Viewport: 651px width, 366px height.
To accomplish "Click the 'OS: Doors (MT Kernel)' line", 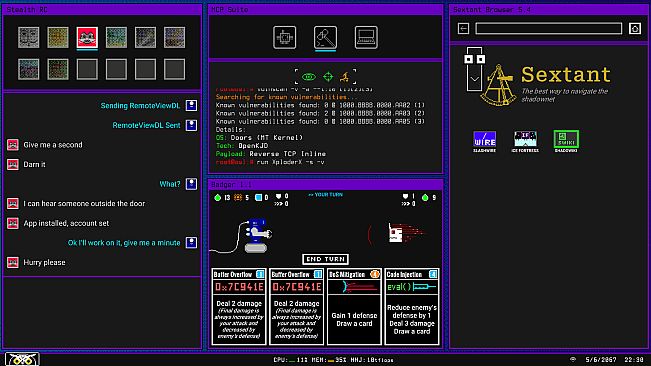I will click(259, 138).
